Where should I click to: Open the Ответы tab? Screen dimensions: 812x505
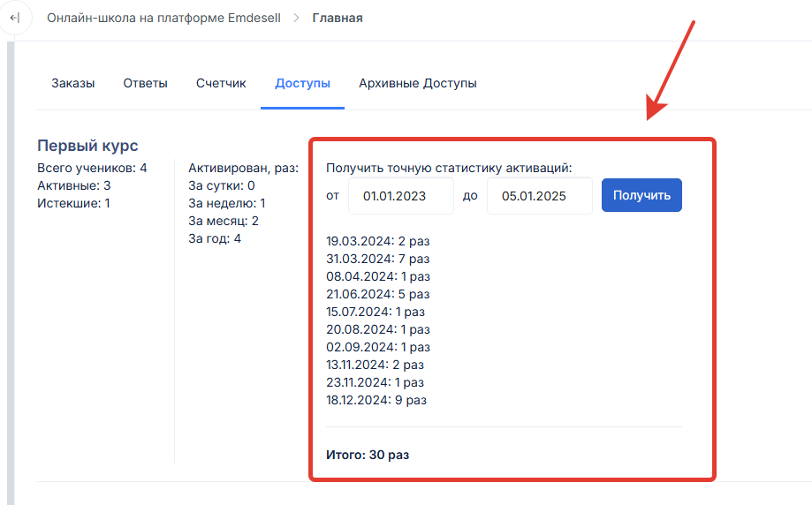click(145, 83)
